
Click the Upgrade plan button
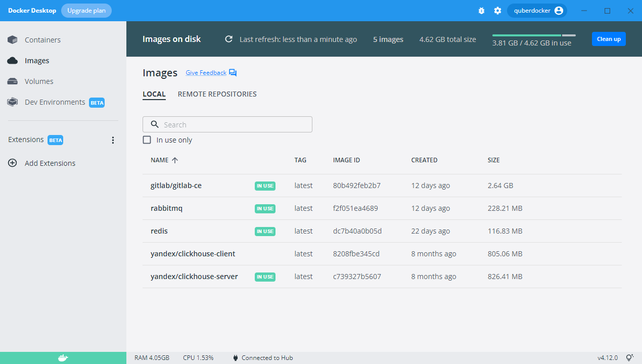86,11
